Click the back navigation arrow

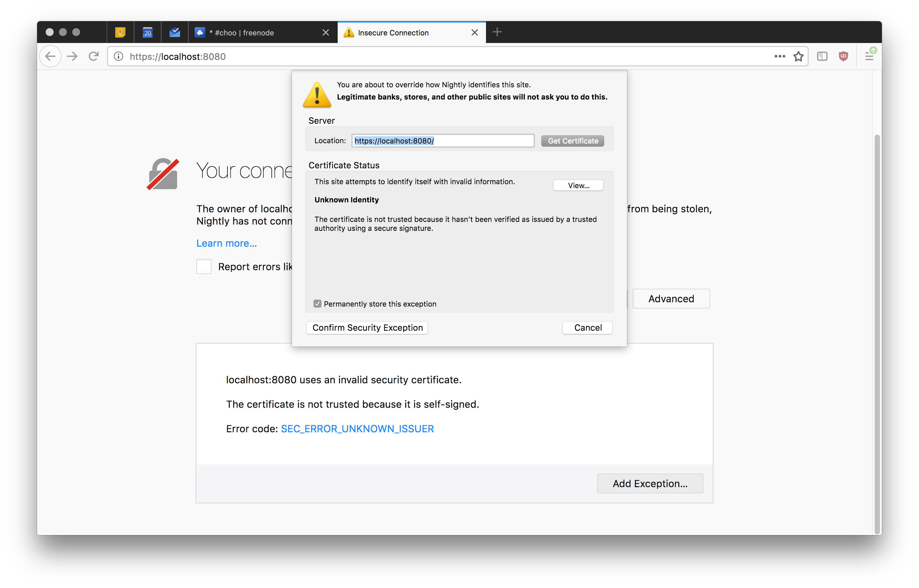pyautogui.click(x=52, y=56)
